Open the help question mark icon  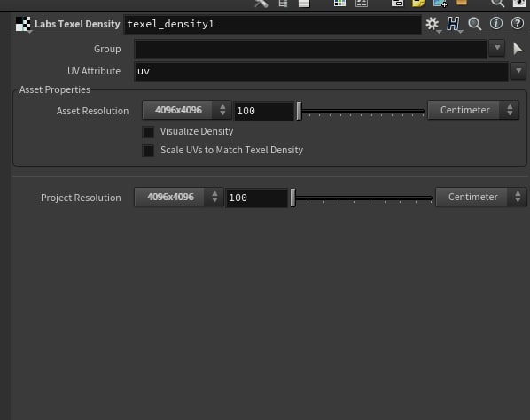pyautogui.click(x=518, y=24)
